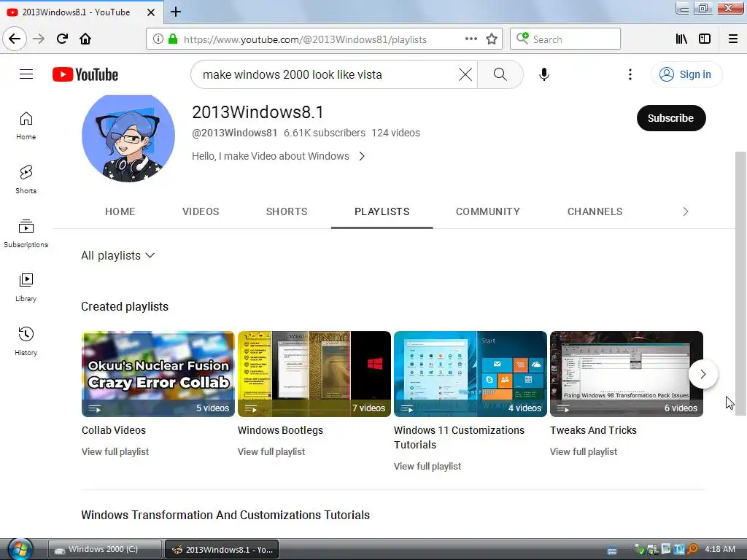This screenshot has height=560, width=747.
Task: Open Collab Videos playlist thumbnail
Action: point(158,374)
